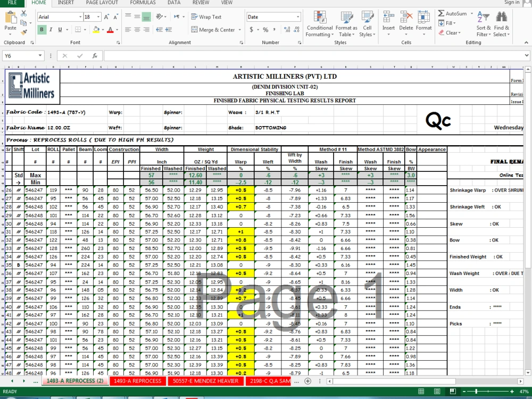Apply the red Font Color
Viewport: 532px width, 399px height.
(110, 29)
